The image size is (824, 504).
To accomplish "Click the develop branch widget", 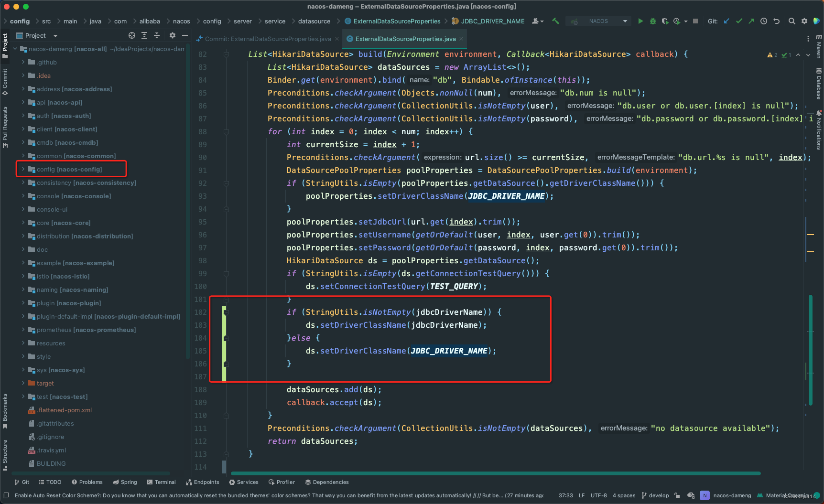I will [x=655, y=495].
